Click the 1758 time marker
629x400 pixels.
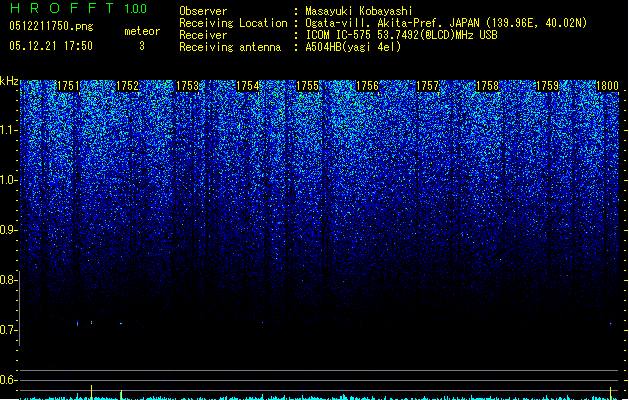487,86
